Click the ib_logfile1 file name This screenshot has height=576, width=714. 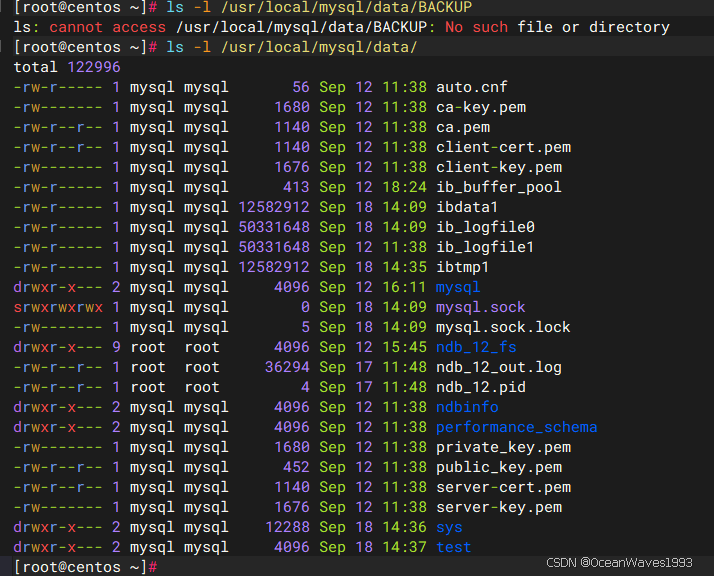pyautogui.click(x=485, y=247)
